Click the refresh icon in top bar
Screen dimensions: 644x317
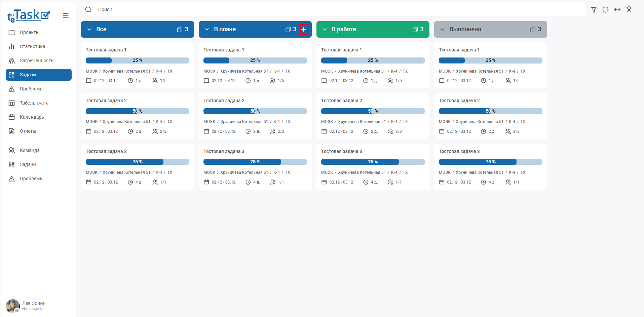tap(605, 10)
